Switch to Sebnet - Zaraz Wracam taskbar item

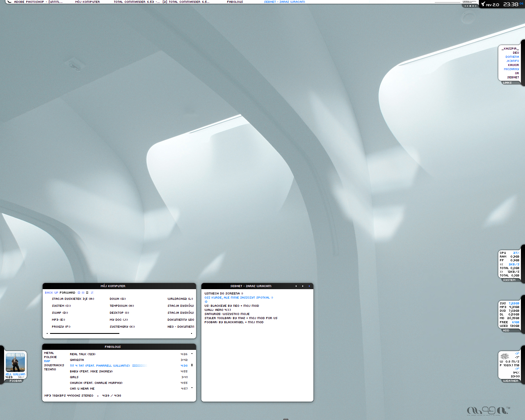point(284,2)
